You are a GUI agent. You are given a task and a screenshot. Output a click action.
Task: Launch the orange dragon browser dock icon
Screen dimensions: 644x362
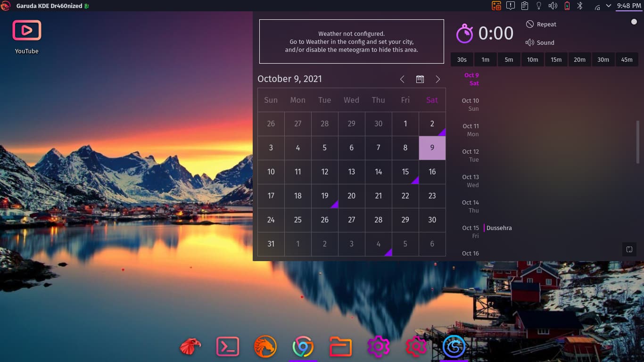(265, 347)
